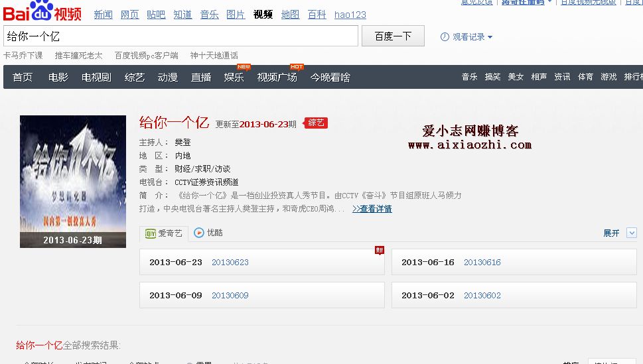Open 搞笑 in the dark menu bar
The width and height of the screenshot is (643, 364).
(492, 77)
